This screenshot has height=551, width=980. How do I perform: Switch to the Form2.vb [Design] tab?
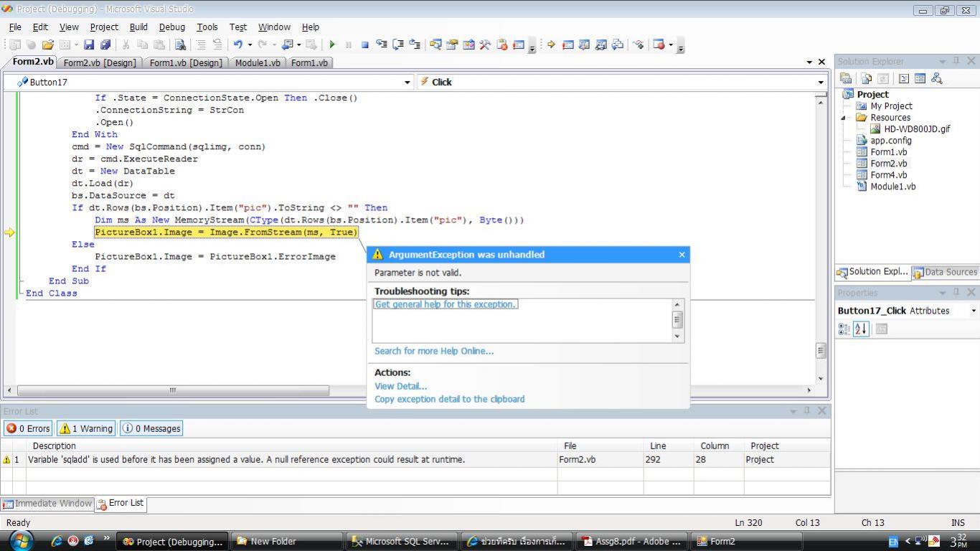click(100, 63)
